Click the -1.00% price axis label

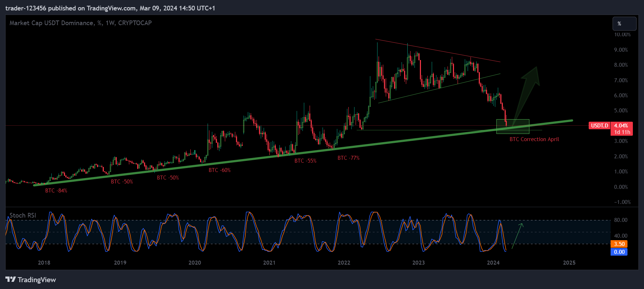tap(622, 202)
